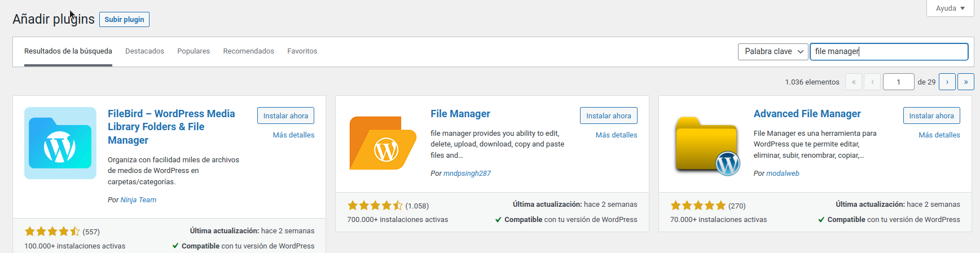Open the Recomendados tab
The width and height of the screenshot is (980, 253).
(249, 51)
